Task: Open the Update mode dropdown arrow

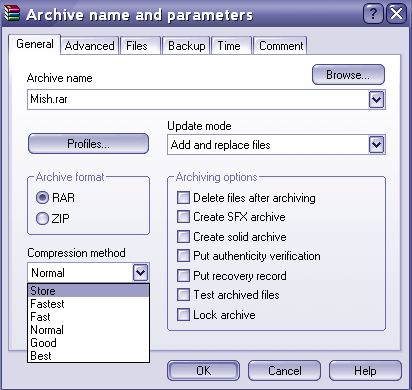Action: (377, 145)
